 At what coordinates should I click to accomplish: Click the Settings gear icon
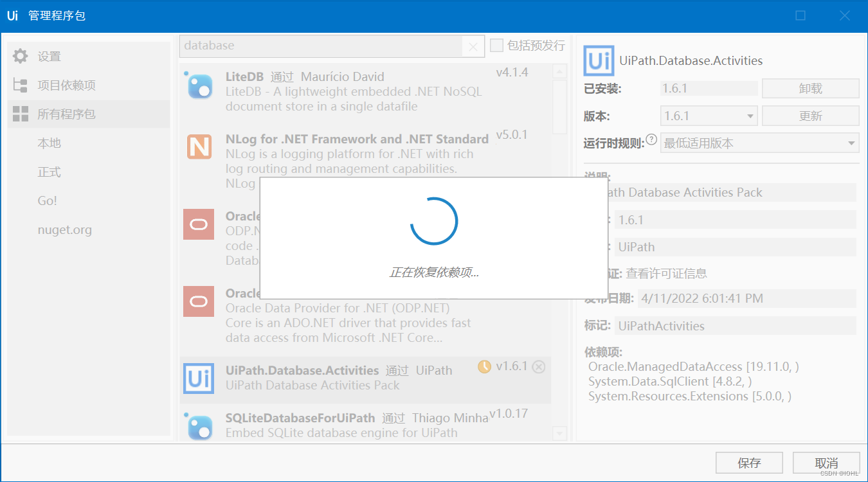(21, 56)
